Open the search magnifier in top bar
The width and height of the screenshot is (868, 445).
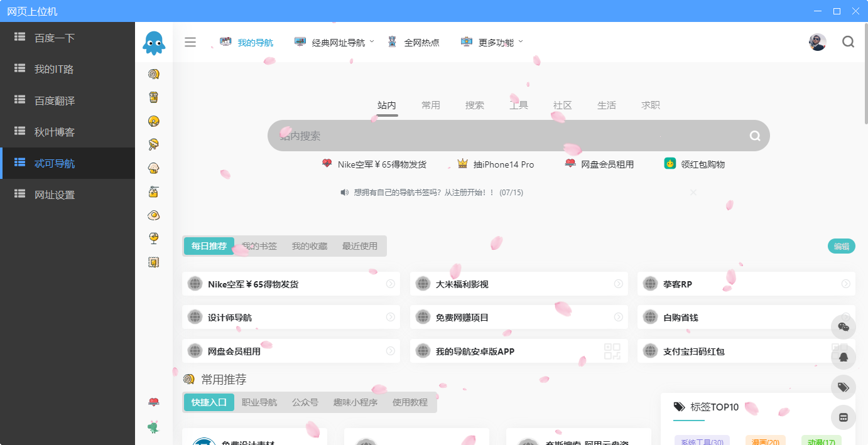848,42
